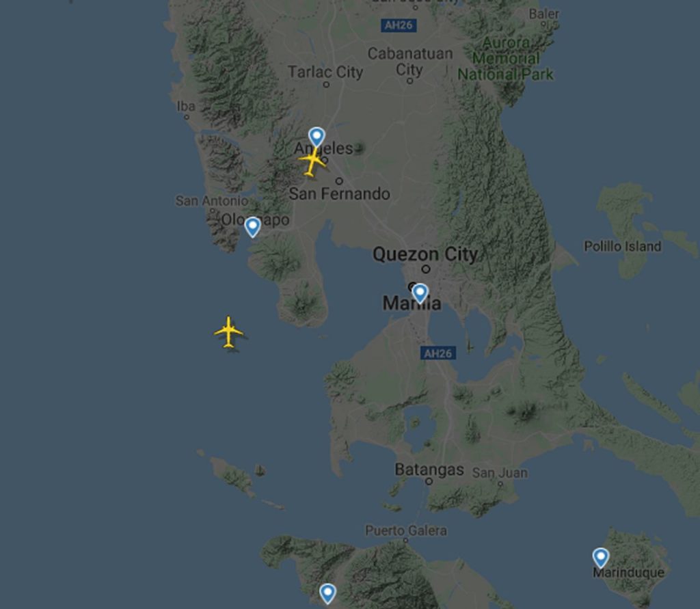Click the Batangas city label
Screen dimensions: 700x609
tap(429, 470)
